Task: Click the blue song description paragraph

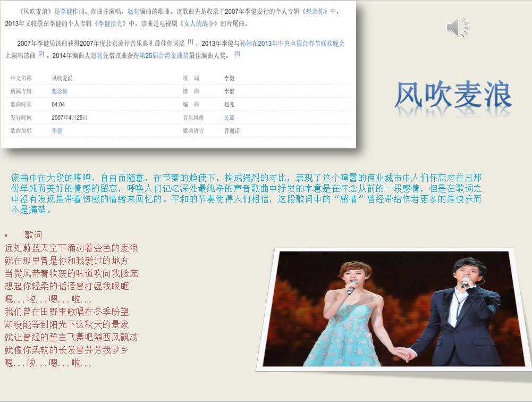Action: [246, 194]
